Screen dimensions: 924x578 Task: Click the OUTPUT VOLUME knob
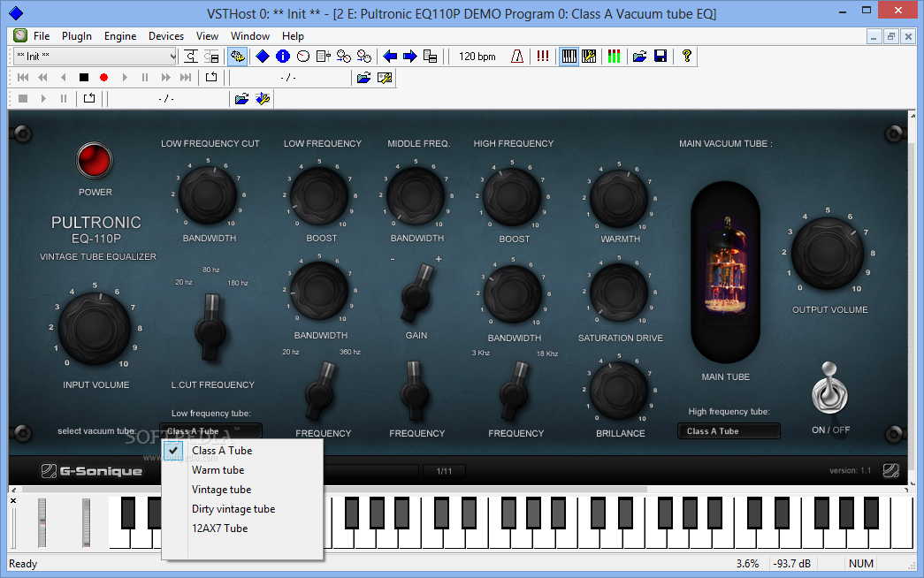tap(828, 253)
